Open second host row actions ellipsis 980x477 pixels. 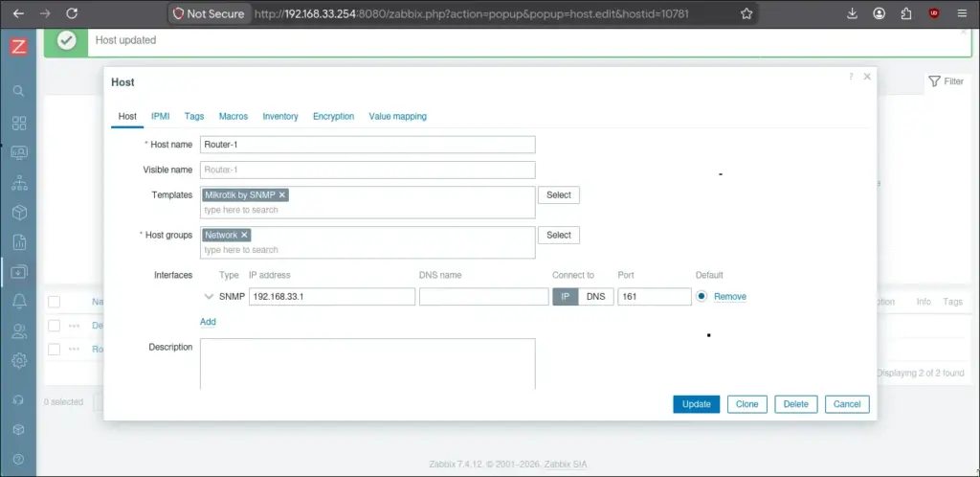(75, 349)
